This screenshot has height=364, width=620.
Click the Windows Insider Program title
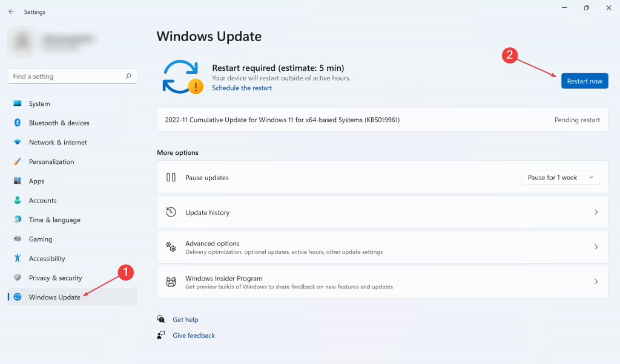(x=224, y=278)
